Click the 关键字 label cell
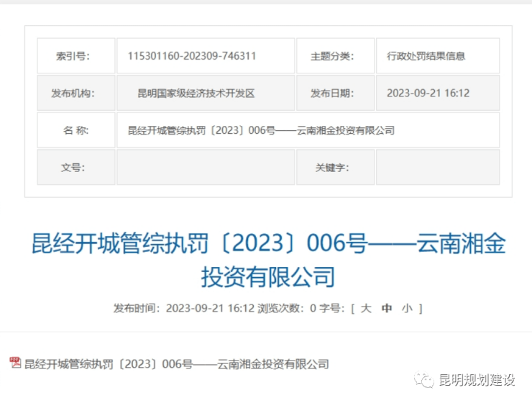 [335, 168]
